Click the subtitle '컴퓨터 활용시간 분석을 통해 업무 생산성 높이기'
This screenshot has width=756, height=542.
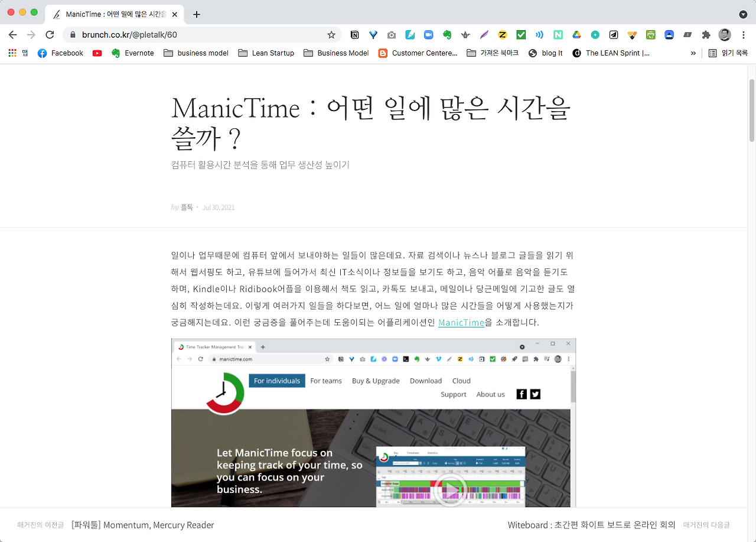click(x=260, y=165)
